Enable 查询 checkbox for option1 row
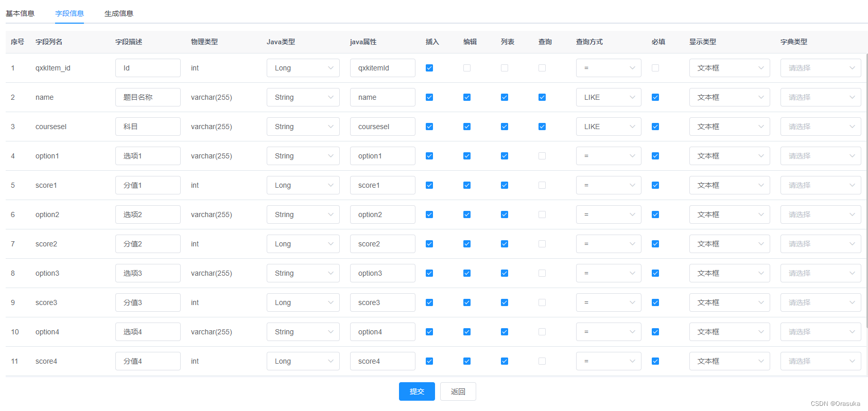This screenshot has height=411, width=868. coord(542,156)
